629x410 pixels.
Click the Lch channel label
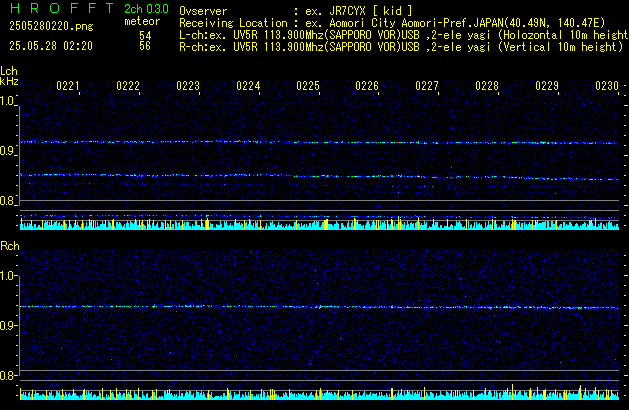pos(9,71)
